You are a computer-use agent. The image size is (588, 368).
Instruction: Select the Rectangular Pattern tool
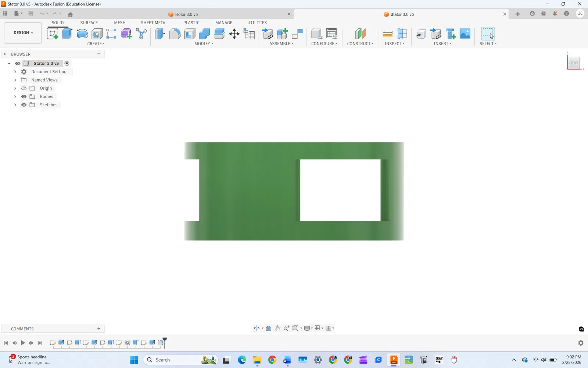click(111, 34)
